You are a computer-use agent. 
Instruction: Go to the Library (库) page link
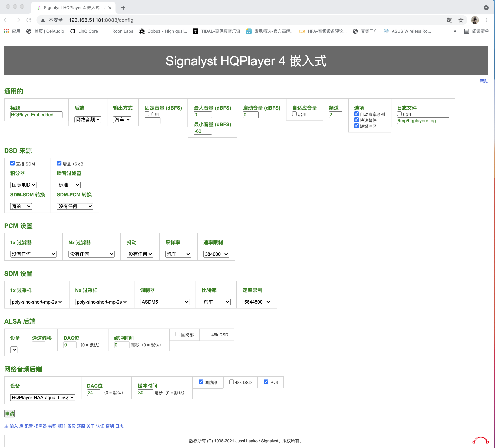point(21,426)
